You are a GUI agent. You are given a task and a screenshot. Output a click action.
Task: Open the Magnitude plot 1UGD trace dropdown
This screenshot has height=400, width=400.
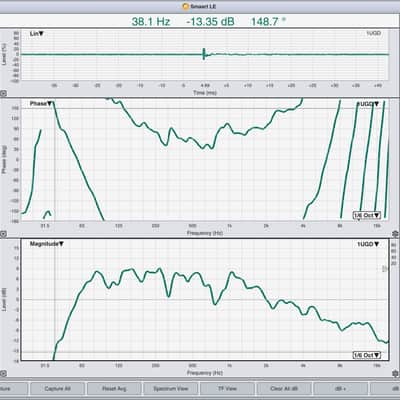pyautogui.click(x=368, y=244)
